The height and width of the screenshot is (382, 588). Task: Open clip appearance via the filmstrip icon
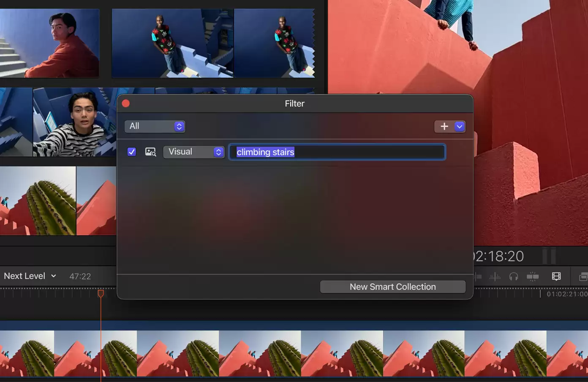(x=556, y=276)
